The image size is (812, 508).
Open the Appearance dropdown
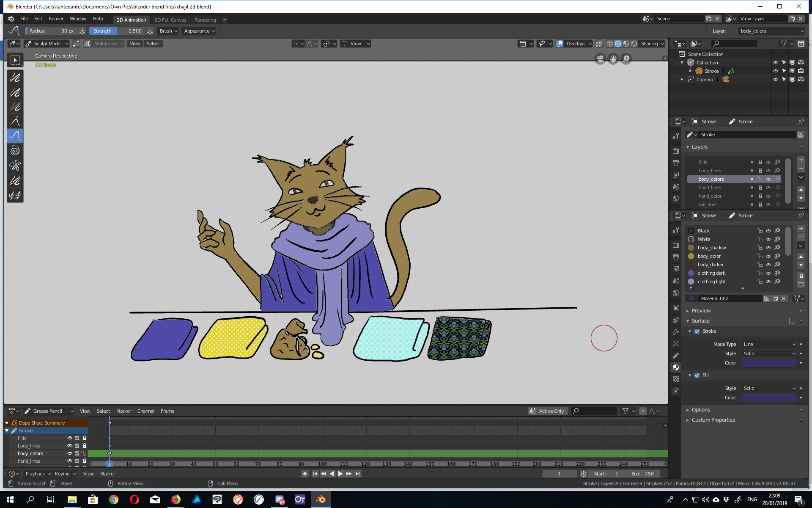pyautogui.click(x=200, y=31)
